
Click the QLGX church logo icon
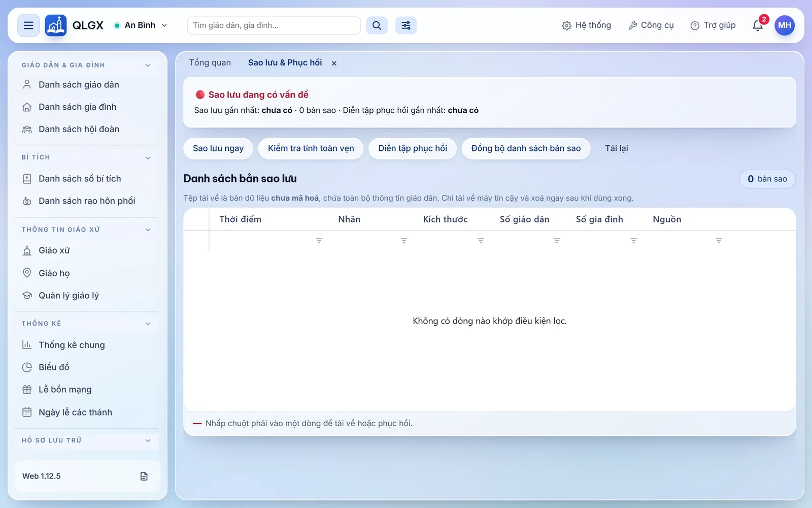[x=56, y=25]
